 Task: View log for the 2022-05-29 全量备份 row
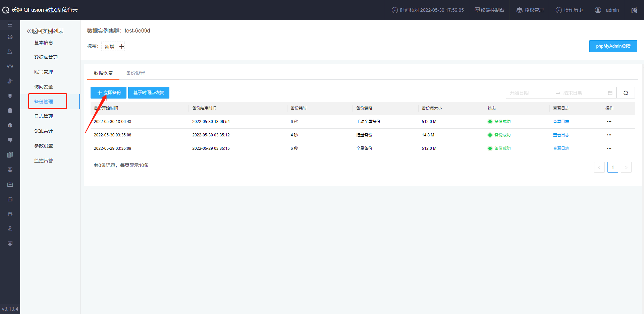(561, 148)
